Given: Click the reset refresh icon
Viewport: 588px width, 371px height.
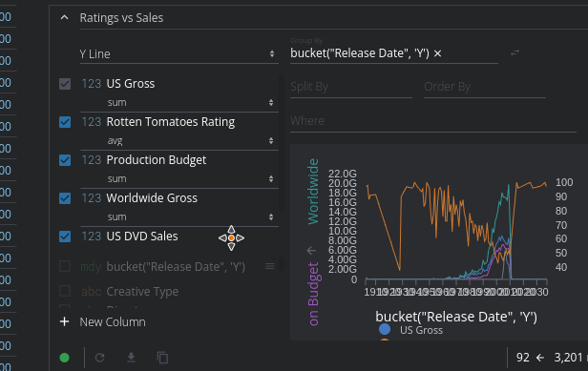Looking at the screenshot, I should [99, 358].
